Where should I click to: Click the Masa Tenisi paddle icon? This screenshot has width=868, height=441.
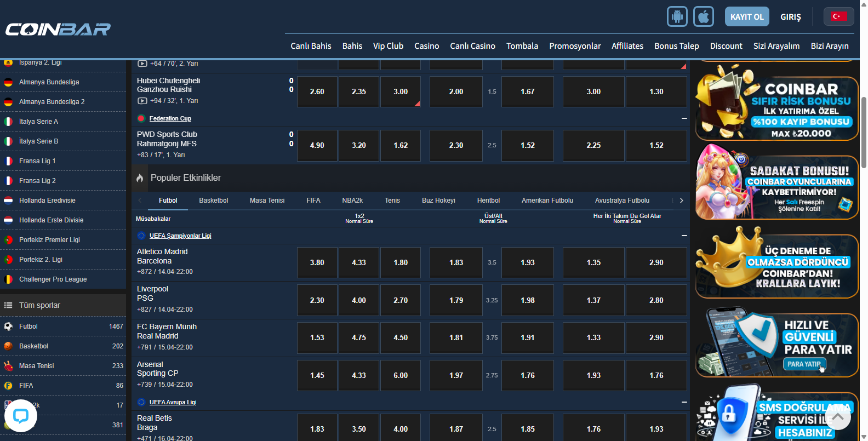point(8,366)
